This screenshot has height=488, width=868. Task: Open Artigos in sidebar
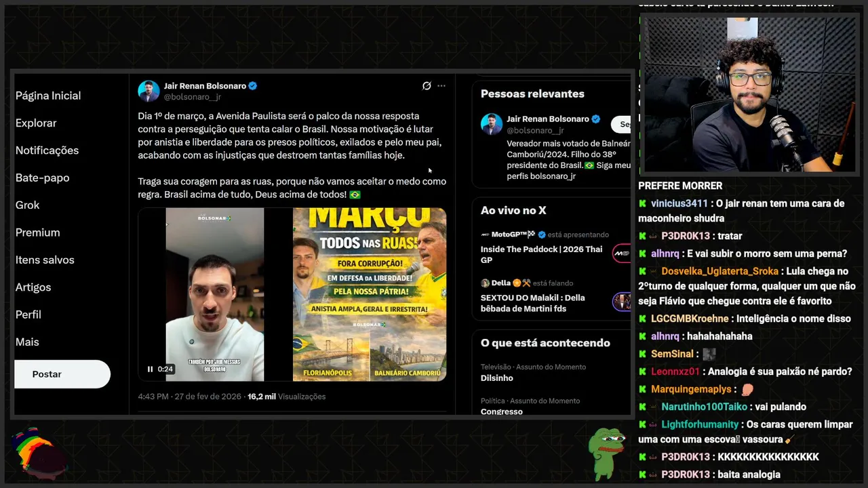pyautogui.click(x=33, y=287)
